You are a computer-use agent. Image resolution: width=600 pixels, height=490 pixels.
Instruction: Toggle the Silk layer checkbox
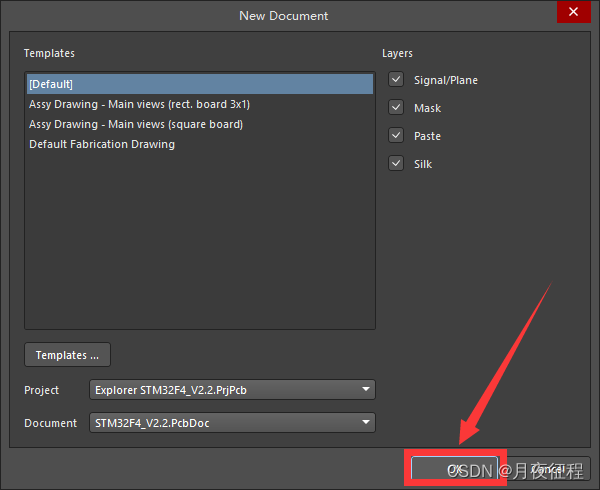(x=396, y=163)
